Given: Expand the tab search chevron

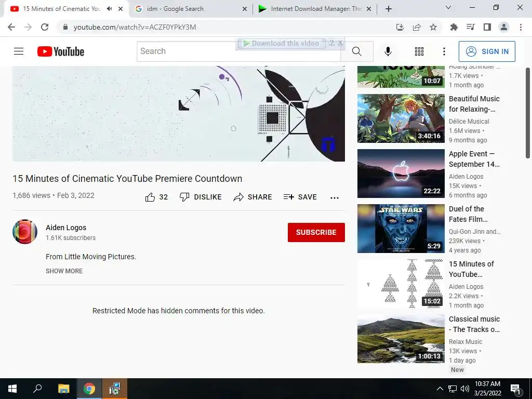Looking at the screenshot, I should click(x=448, y=7).
